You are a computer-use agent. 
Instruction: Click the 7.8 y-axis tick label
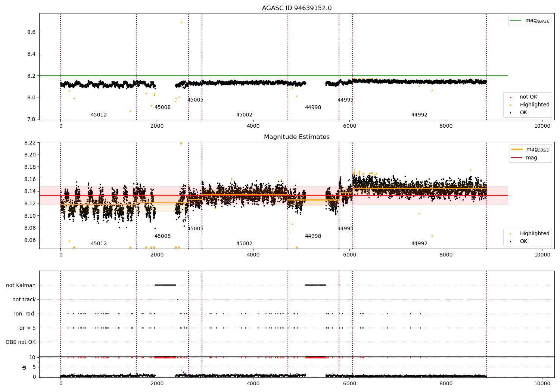pos(31,119)
